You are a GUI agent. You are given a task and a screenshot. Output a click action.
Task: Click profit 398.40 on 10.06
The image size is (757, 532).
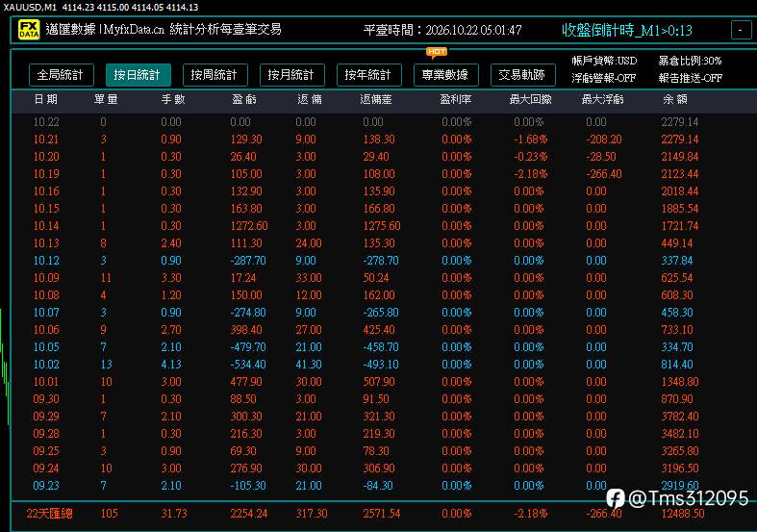click(x=246, y=330)
